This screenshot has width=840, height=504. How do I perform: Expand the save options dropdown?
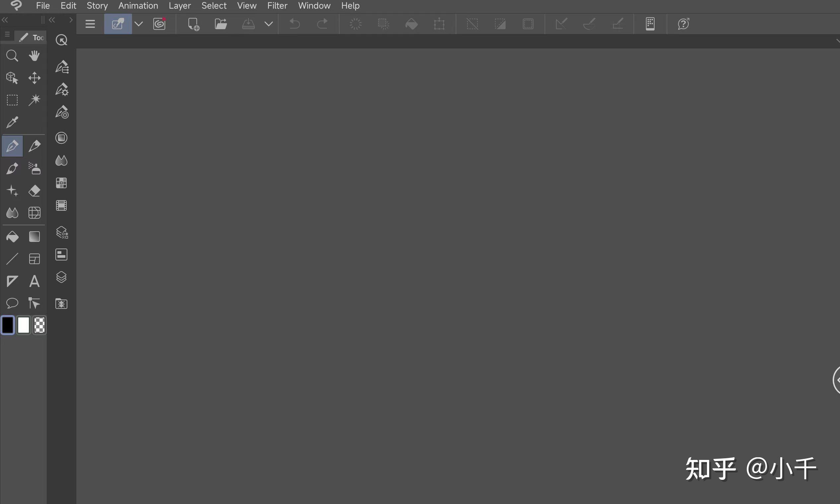pos(268,24)
